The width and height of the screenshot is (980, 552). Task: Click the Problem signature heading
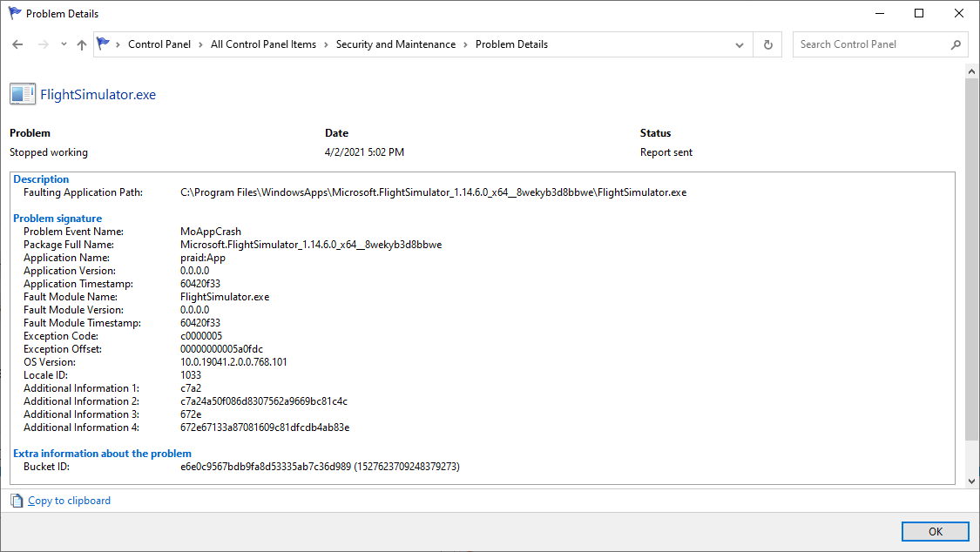coord(57,219)
